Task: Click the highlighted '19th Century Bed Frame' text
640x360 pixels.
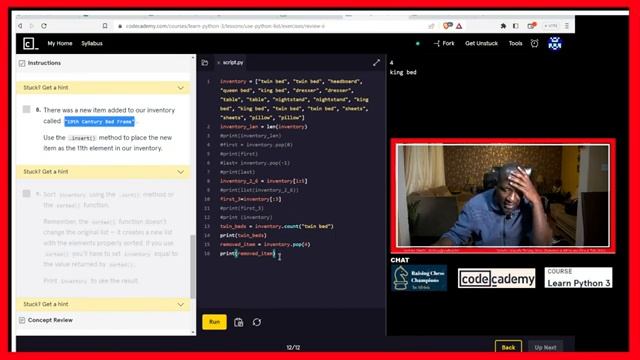Action: (99, 122)
